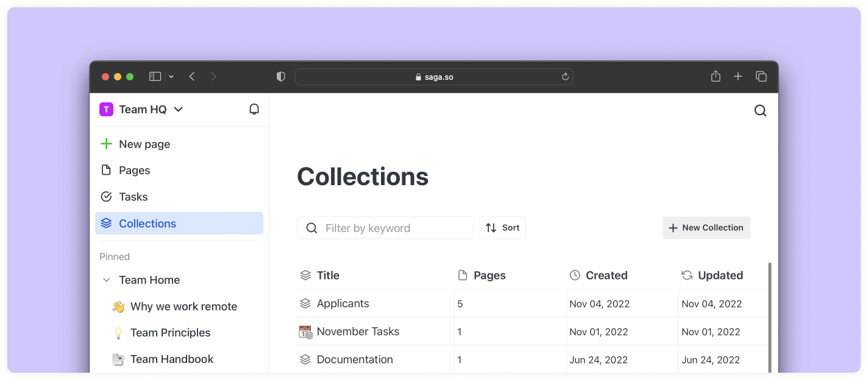Reload the saga.so page

pos(565,77)
